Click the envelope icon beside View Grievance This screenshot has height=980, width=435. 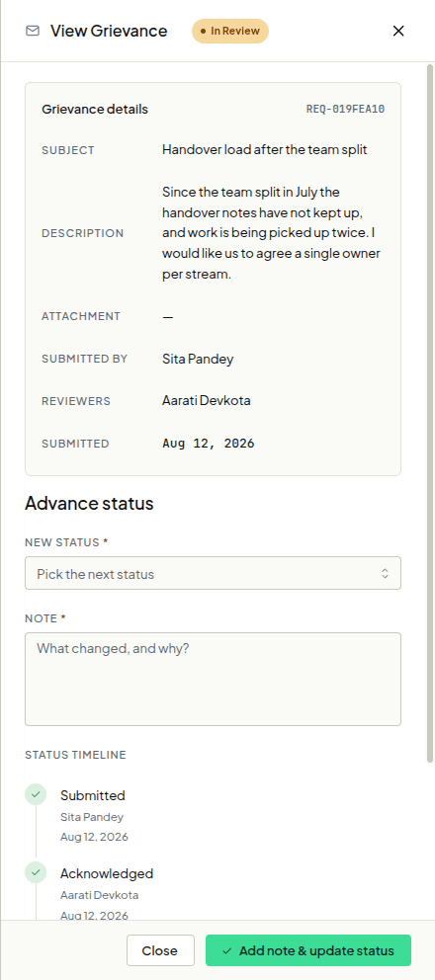pyautogui.click(x=33, y=32)
